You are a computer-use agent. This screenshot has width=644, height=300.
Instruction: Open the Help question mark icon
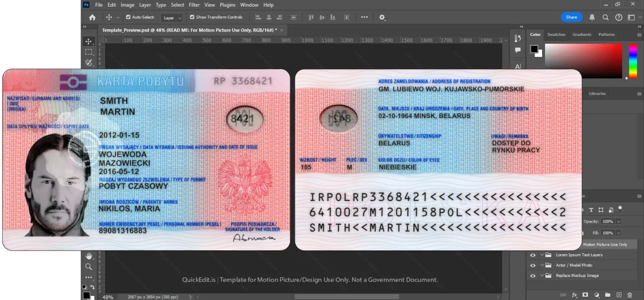point(619,17)
